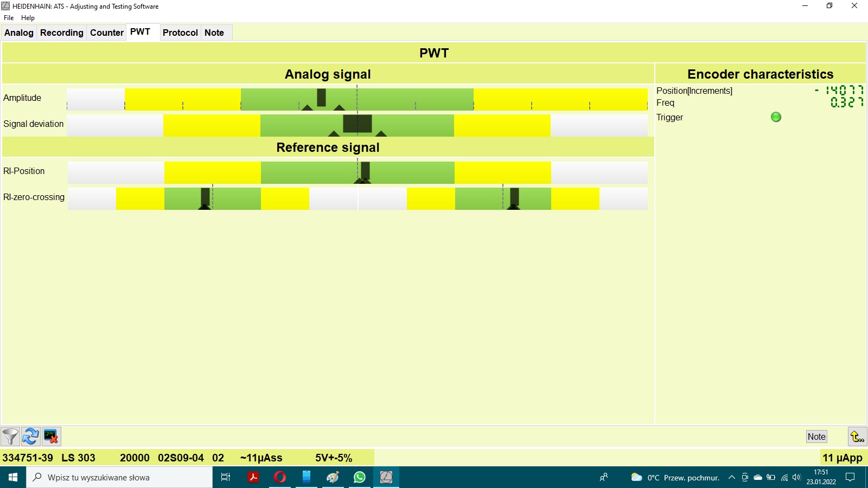Click the Freq value 0.327

point(847,102)
